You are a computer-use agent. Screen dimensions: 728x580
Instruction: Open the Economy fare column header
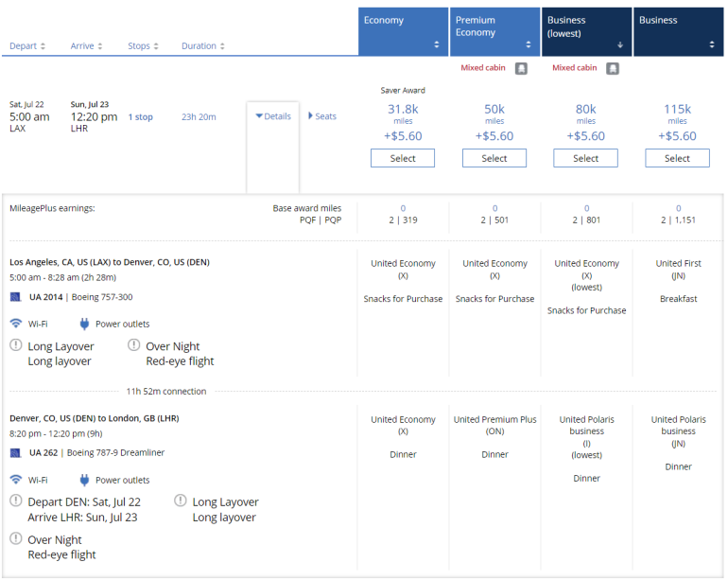[x=403, y=31]
